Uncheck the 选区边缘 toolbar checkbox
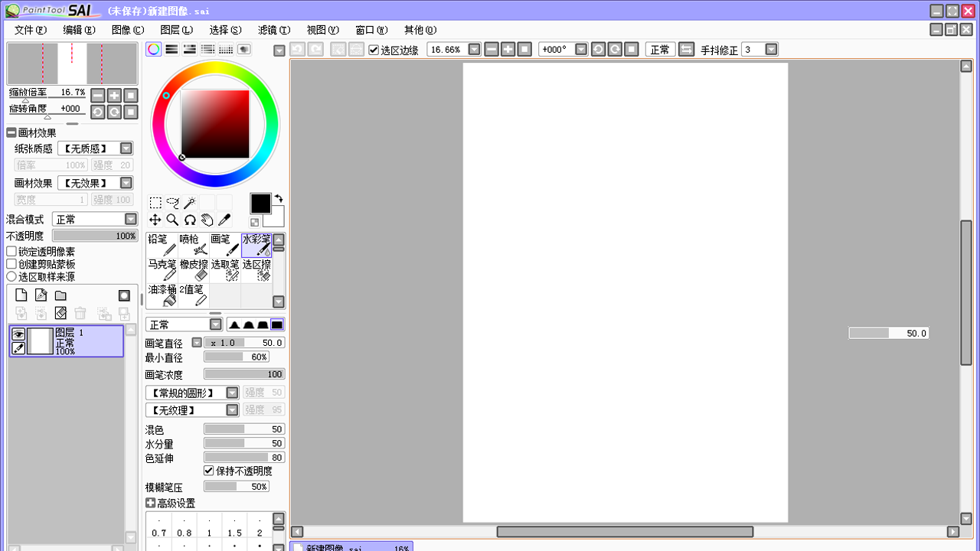The height and width of the screenshot is (551, 980). click(373, 49)
